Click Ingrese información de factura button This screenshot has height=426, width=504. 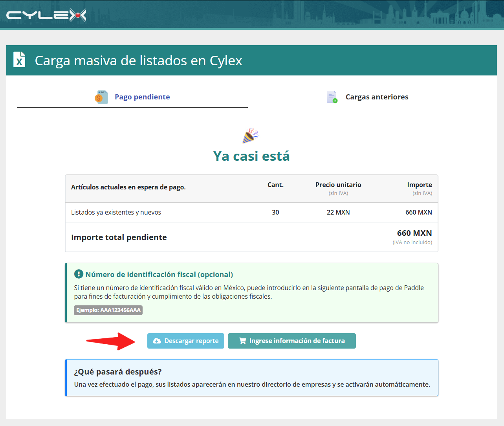pos(292,341)
